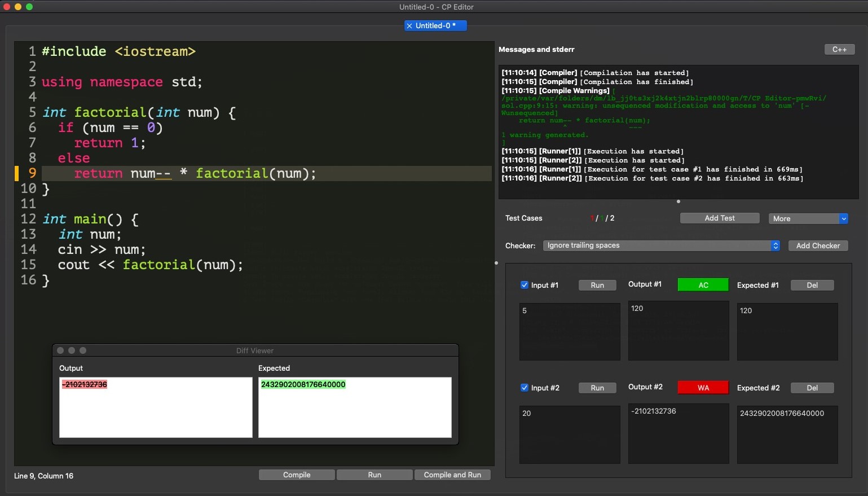
Task: Click the Expected #1 text field
Action: point(787,332)
